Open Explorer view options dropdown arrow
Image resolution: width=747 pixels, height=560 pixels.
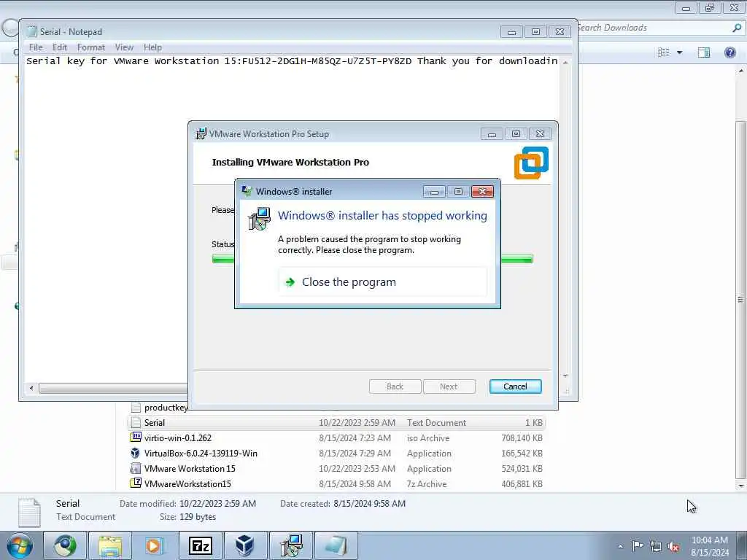coord(680,52)
